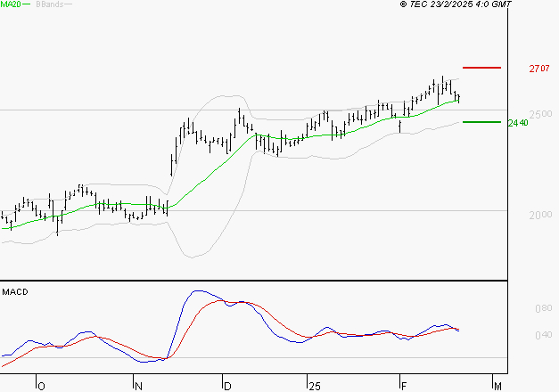Click the 25.00 price axis label
This screenshot has width=559, height=392.
click(x=540, y=114)
